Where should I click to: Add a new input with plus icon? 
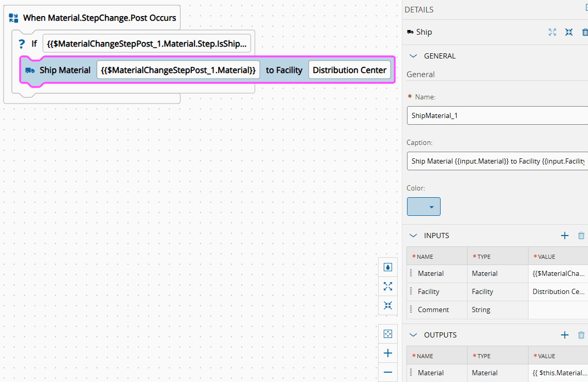coord(565,236)
